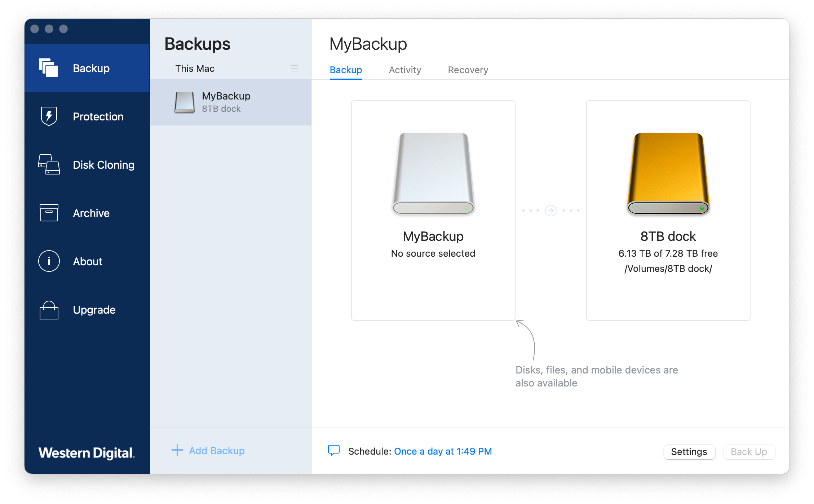Click the Disk Cloning drives icon
The width and height of the screenshot is (814, 504).
pos(49,165)
